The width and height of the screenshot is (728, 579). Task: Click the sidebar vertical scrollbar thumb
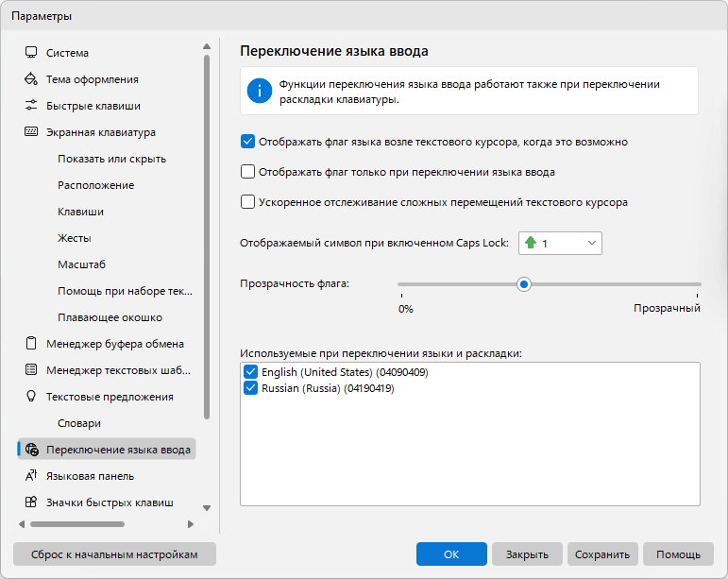207,237
